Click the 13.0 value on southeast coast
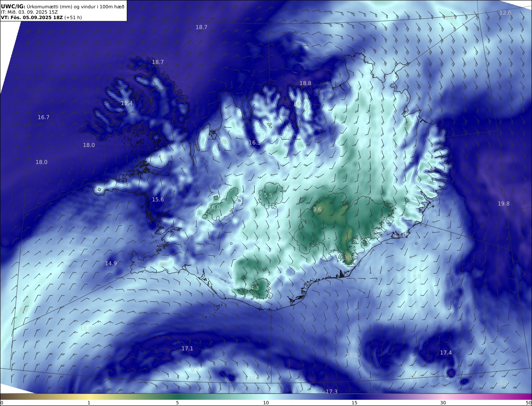This screenshot has width=532, height=406. point(399,235)
